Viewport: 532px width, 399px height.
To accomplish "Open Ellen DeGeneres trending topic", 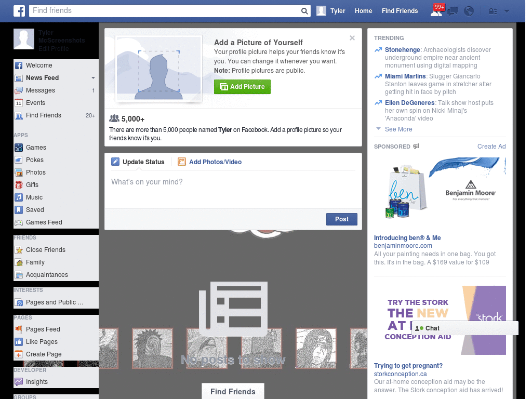I will click(x=409, y=103).
